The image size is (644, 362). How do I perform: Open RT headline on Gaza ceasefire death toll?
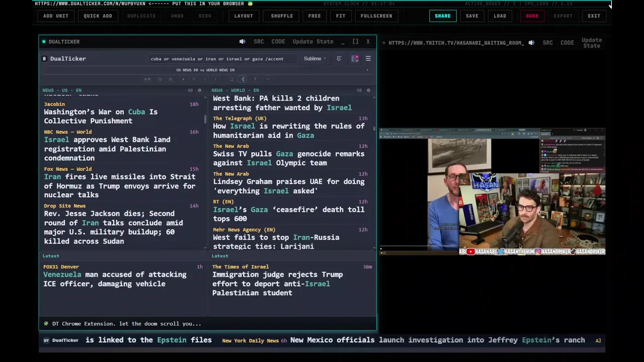(x=288, y=214)
